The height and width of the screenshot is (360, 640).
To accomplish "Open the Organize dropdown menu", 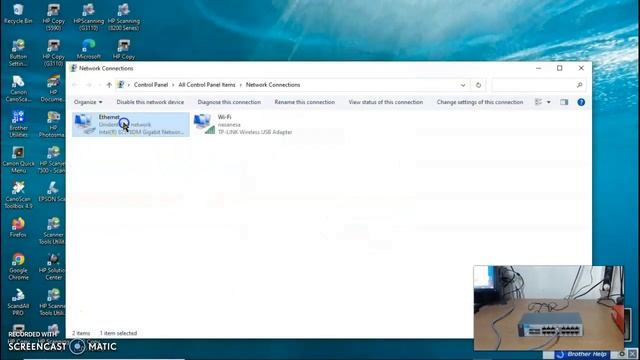I will click(88, 102).
